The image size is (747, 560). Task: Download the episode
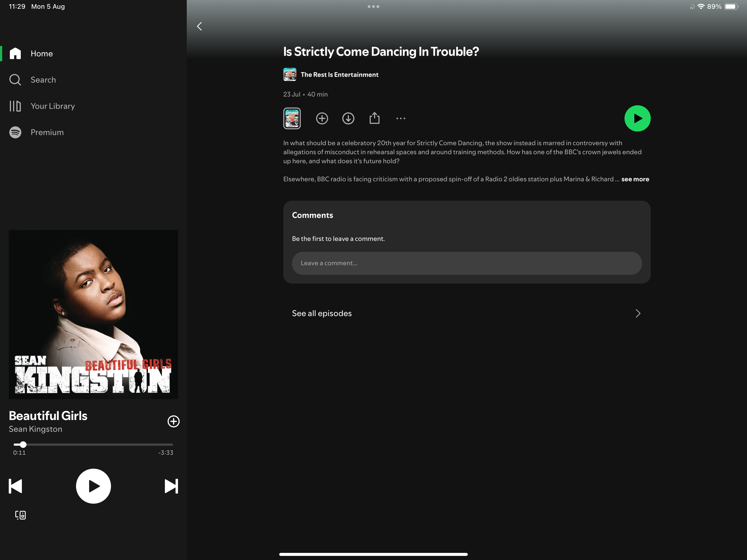click(348, 119)
